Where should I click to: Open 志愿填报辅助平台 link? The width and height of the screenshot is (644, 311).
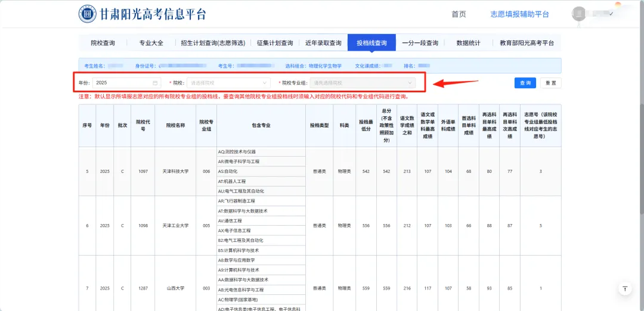click(519, 14)
